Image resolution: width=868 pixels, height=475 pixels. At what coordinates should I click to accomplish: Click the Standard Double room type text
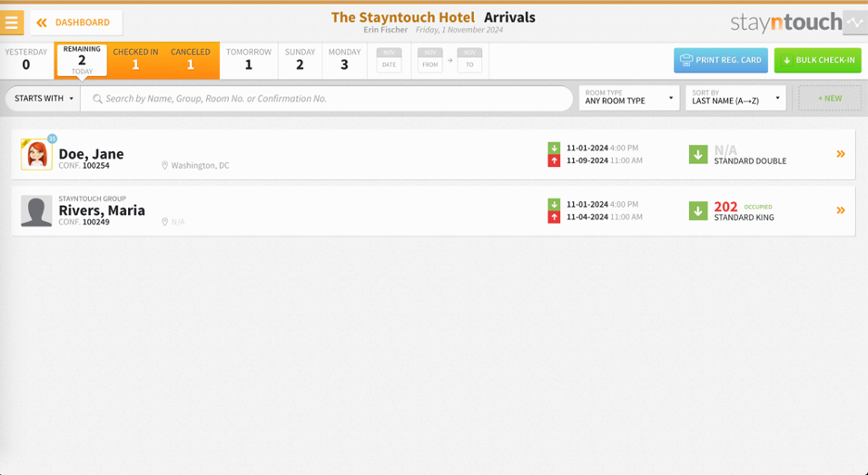pos(750,161)
